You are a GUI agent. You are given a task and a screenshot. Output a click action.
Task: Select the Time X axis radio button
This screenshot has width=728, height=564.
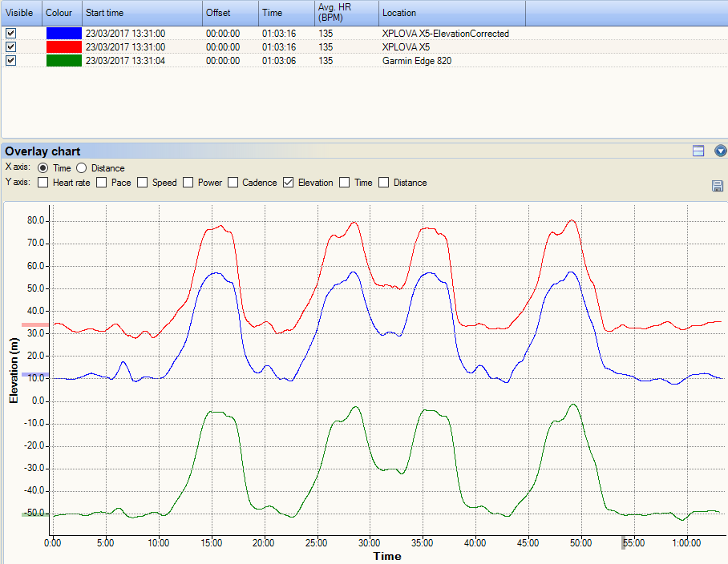click(43, 168)
